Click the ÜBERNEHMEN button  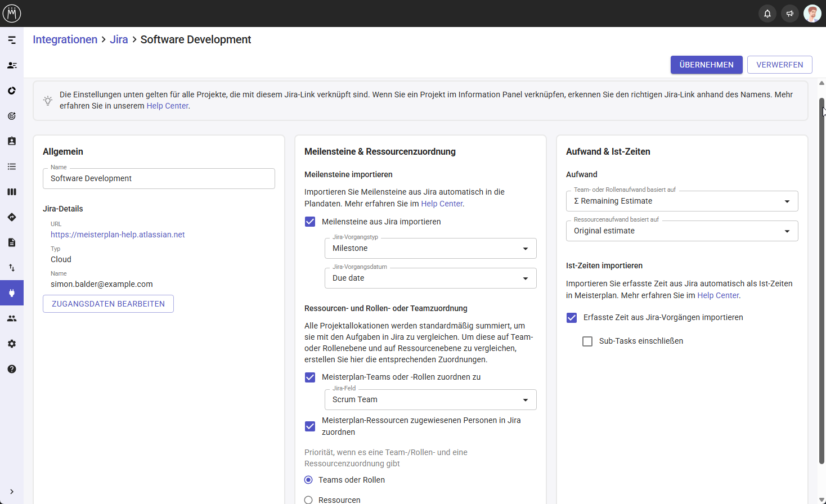click(x=706, y=65)
